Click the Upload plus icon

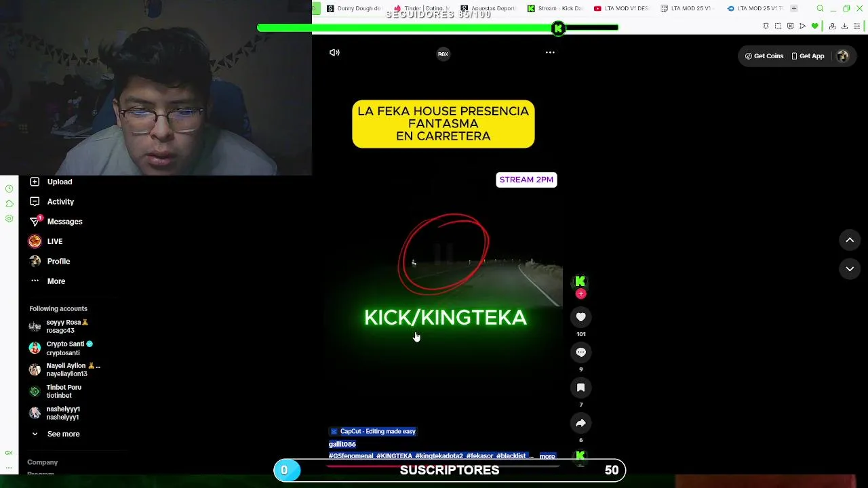tap(35, 182)
